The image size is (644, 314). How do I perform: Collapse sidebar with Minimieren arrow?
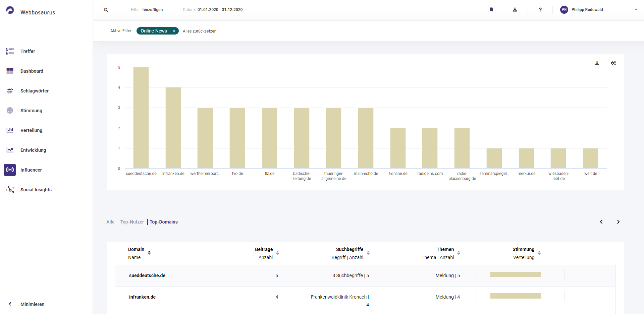(x=10, y=304)
